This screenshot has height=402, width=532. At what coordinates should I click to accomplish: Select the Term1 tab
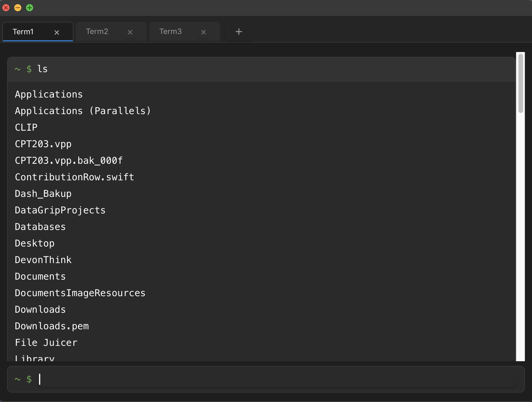tap(23, 32)
